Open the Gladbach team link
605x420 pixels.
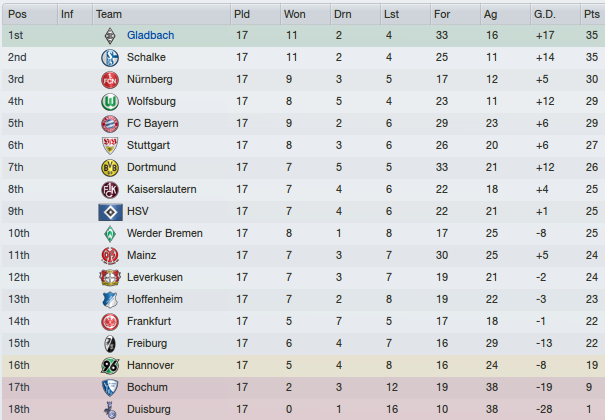(x=150, y=35)
